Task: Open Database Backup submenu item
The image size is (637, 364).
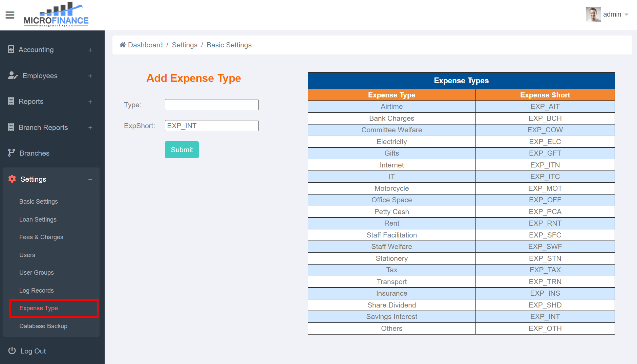Action: (x=43, y=326)
